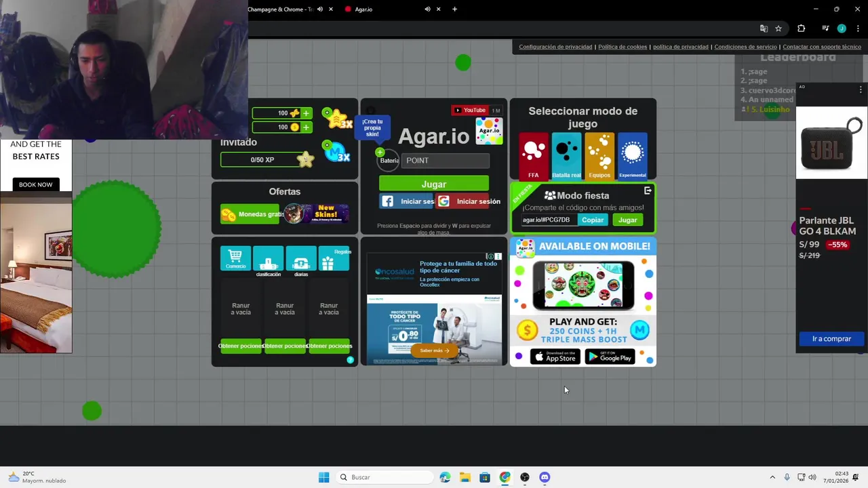The width and height of the screenshot is (868, 488).
Task: Click the 3X mass boost icon
Action: (x=336, y=152)
